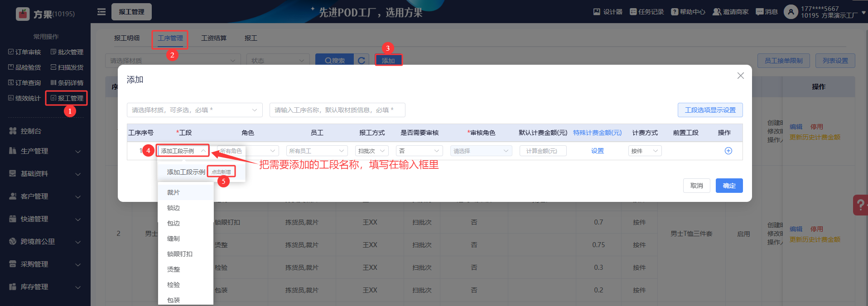Screen dimensions: 868x306
Task: Click the 工段选项显示设置 button
Action: click(x=710, y=110)
